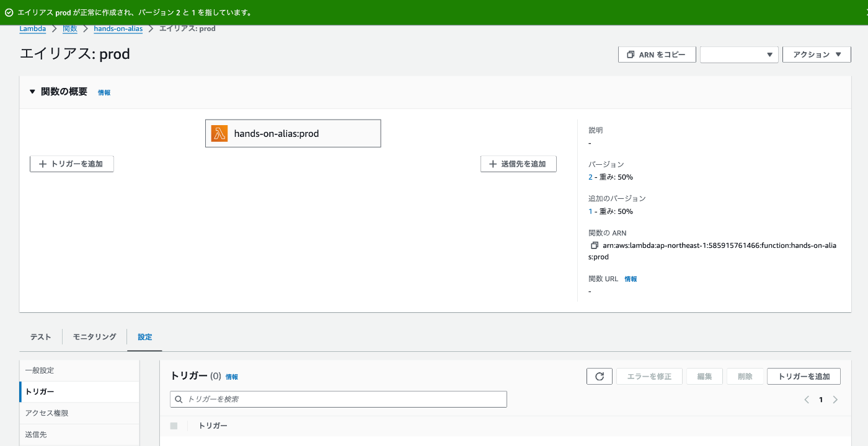Select アクセス権限 in the settings sidebar

(47, 413)
